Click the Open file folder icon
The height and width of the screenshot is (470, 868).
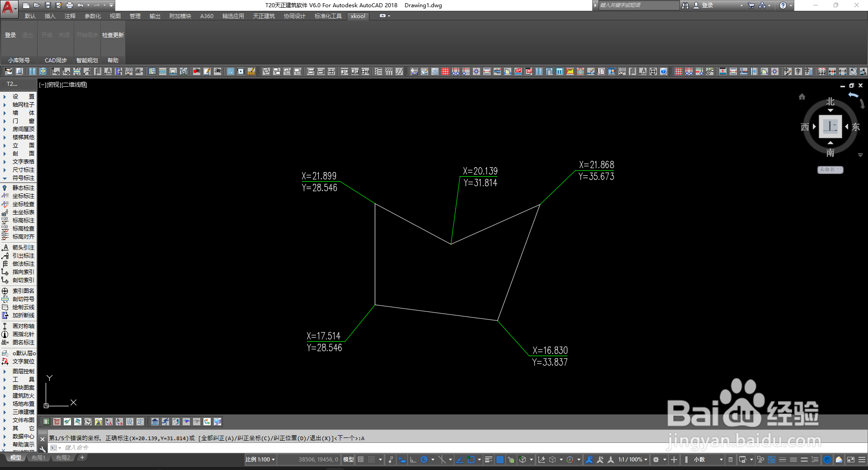[x=37, y=5]
